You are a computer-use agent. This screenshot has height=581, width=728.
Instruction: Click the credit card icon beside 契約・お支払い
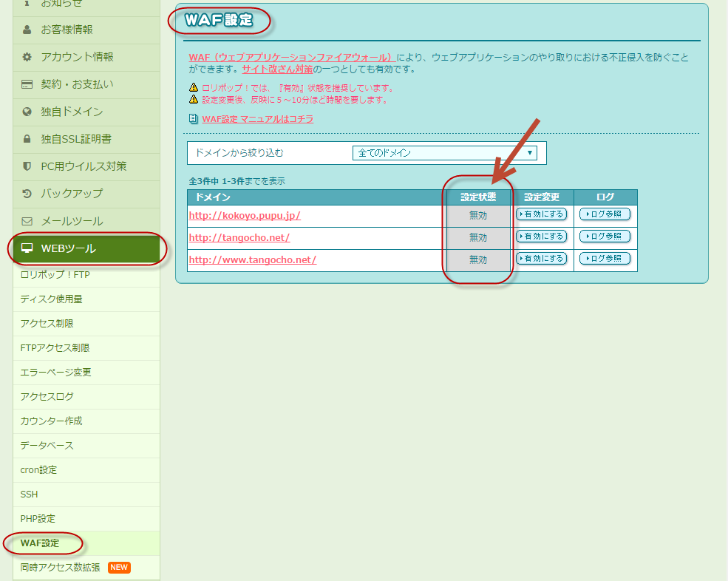27,85
